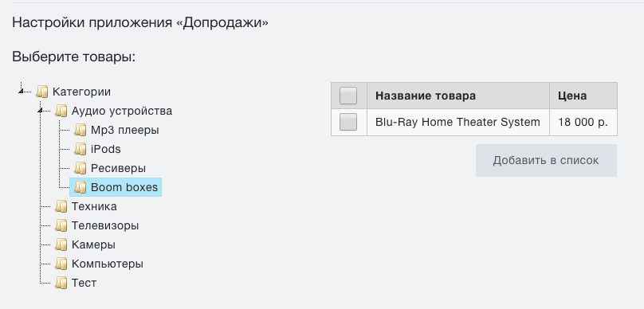Check the Blu-Ray Home Theater System checkbox
644x309 pixels.
(x=348, y=123)
